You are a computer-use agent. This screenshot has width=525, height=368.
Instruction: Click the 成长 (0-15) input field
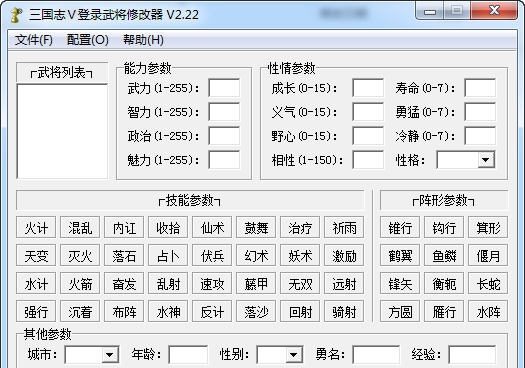368,88
